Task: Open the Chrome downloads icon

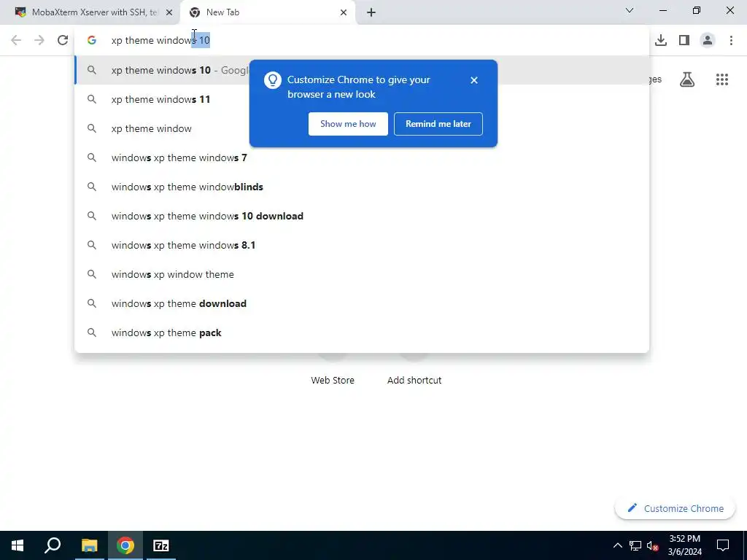Action: (x=661, y=40)
